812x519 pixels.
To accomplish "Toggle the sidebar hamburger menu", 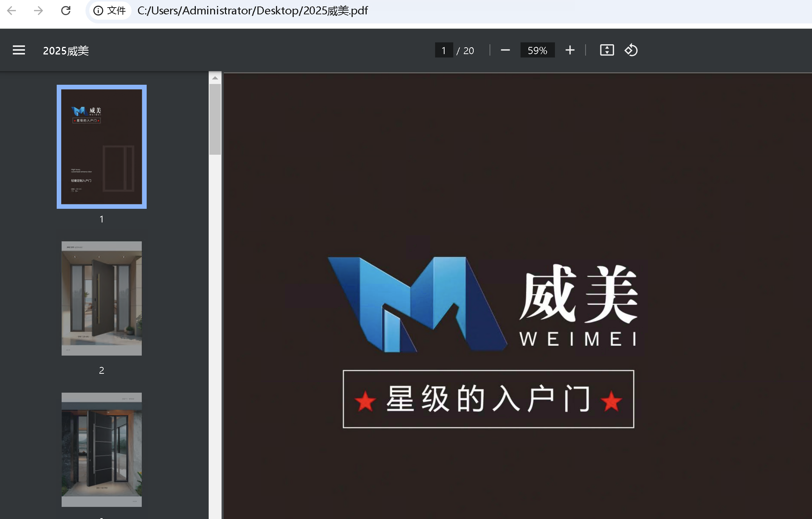I will click(x=19, y=50).
